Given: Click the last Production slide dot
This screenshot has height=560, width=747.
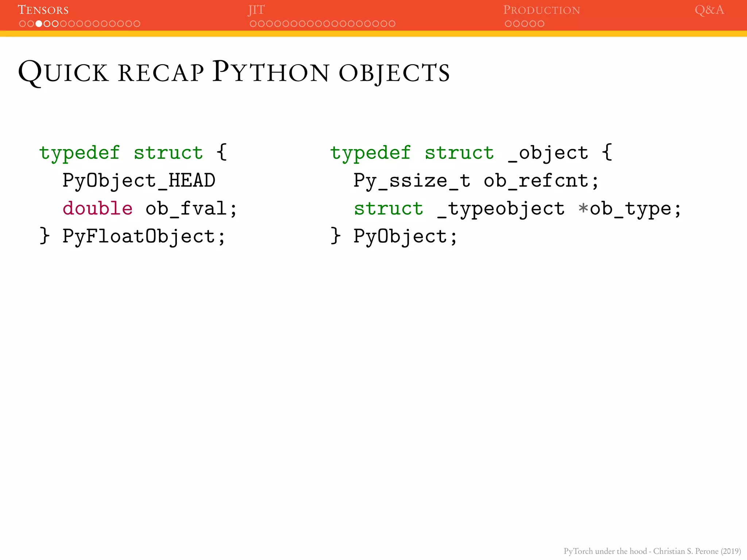Looking at the screenshot, I should tap(541, 24).
